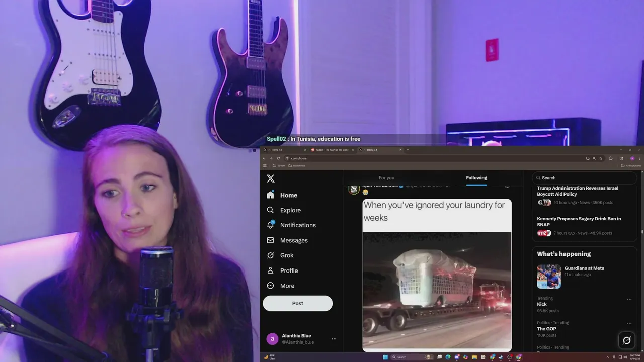Click browser forward arrow

point(271,158)
